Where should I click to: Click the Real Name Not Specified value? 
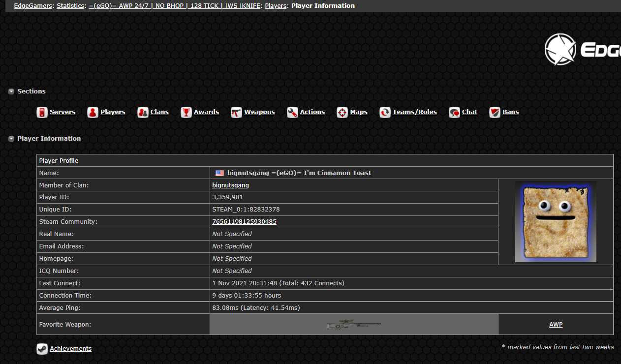point(232,234)
